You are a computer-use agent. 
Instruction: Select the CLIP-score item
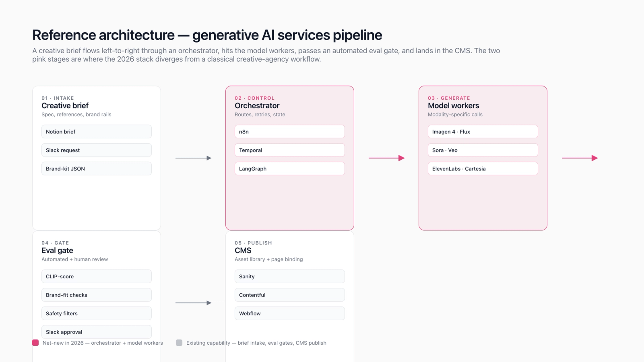pos(97,276)
